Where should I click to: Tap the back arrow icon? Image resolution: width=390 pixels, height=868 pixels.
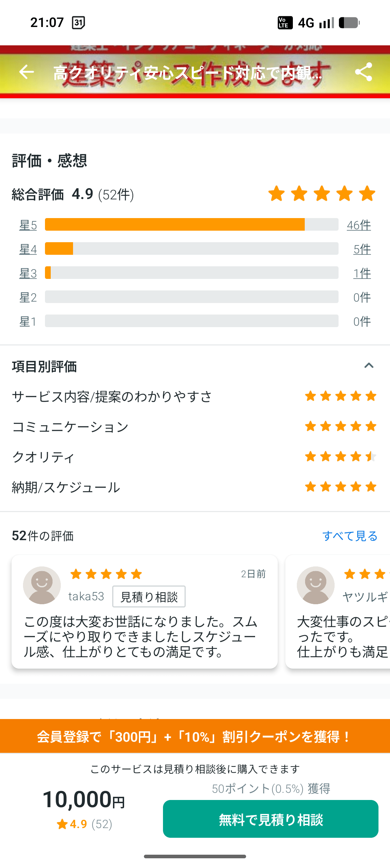tap(26, 72)
